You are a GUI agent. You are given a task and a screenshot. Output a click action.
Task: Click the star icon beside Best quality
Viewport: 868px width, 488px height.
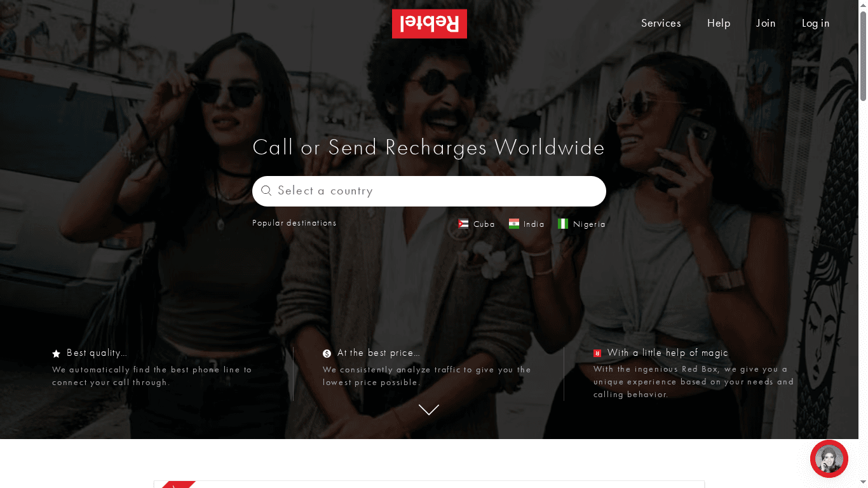tap(56, 353)
